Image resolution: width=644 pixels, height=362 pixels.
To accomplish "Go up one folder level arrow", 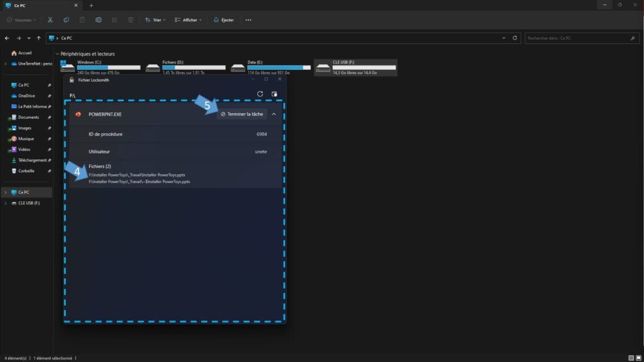I will 38,38.
